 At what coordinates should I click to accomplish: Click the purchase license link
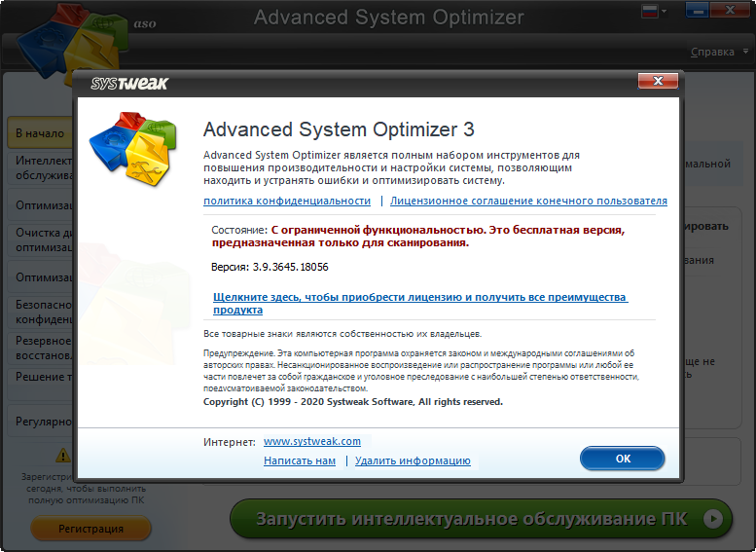420,304
